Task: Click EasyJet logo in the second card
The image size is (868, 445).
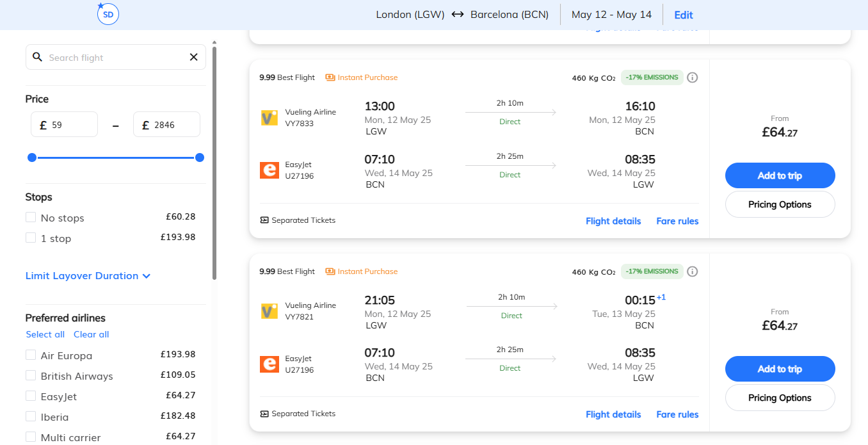Action: click(269, 364)
